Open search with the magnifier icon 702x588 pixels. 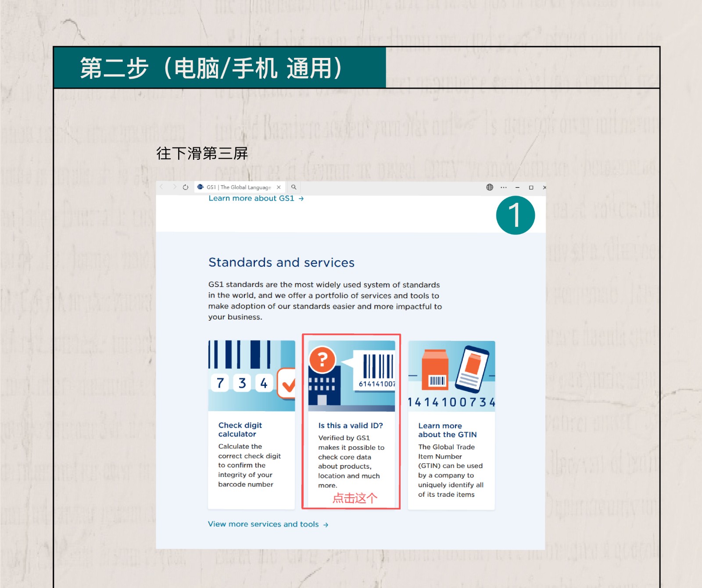click(x=294, y=187)
